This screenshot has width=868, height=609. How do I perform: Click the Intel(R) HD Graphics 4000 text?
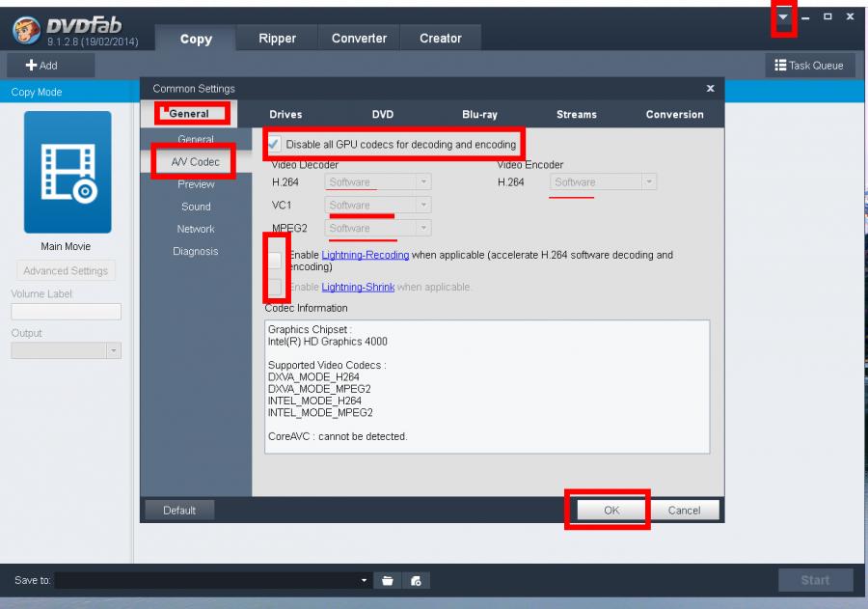[328, 342]
